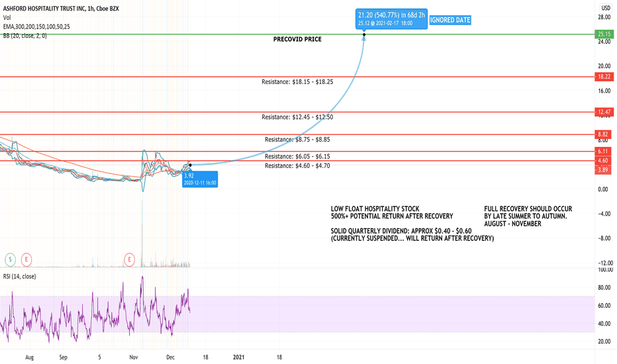Click the Sep label on the time axis

[64, 357]
